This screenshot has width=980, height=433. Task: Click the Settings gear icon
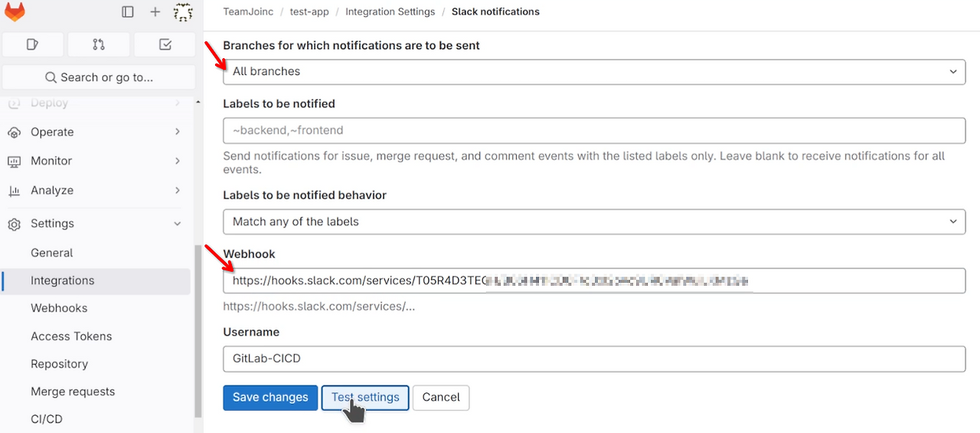point(14,224)
